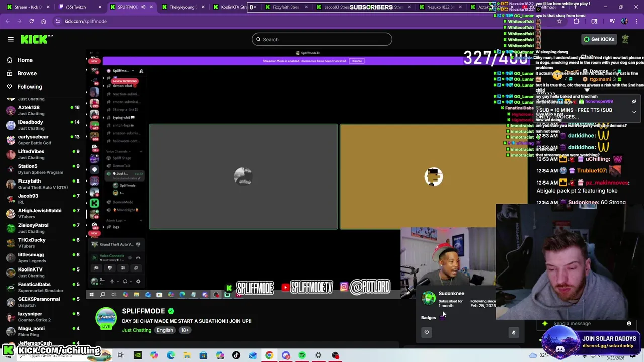This screenshot has width=644, height=362.
Task: Select LiftedVibes in the following list
Action: [x=43, y=154]
